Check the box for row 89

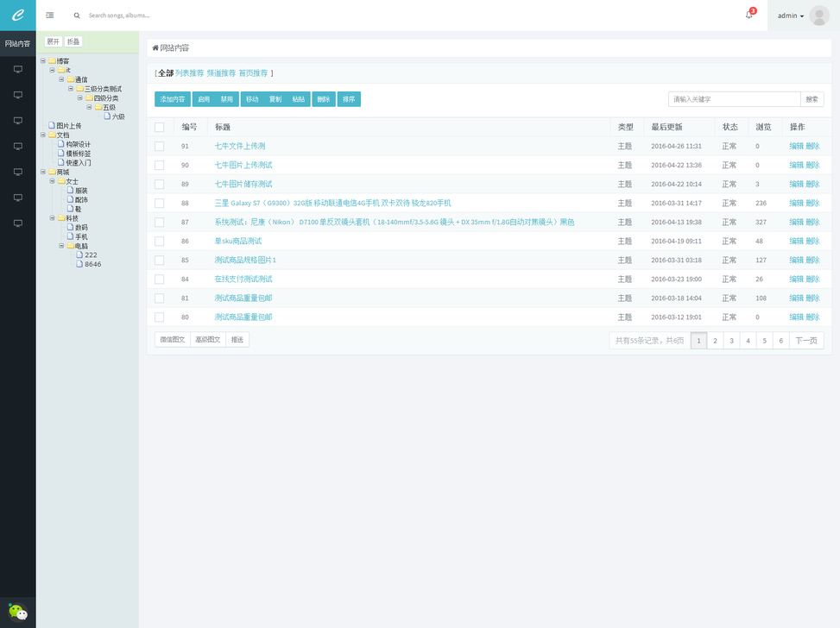pos(159,184)
